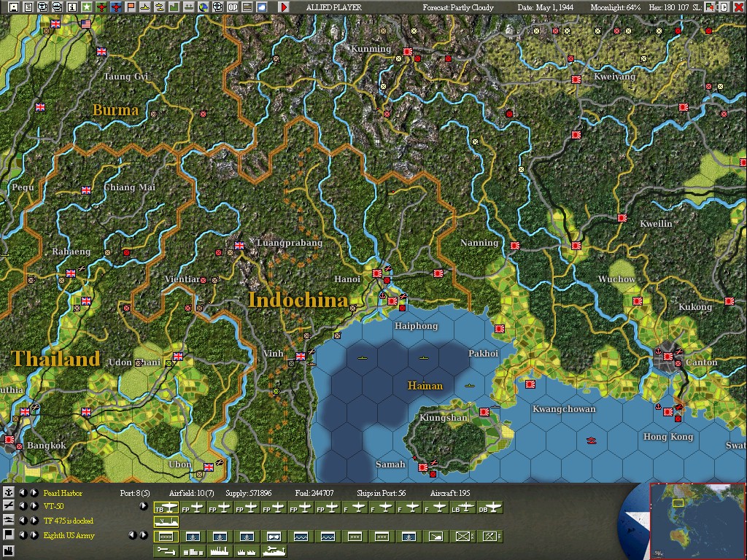747x560 pixels.
Task: Click the white star on green icon
Action: click(x=86, y=7)
